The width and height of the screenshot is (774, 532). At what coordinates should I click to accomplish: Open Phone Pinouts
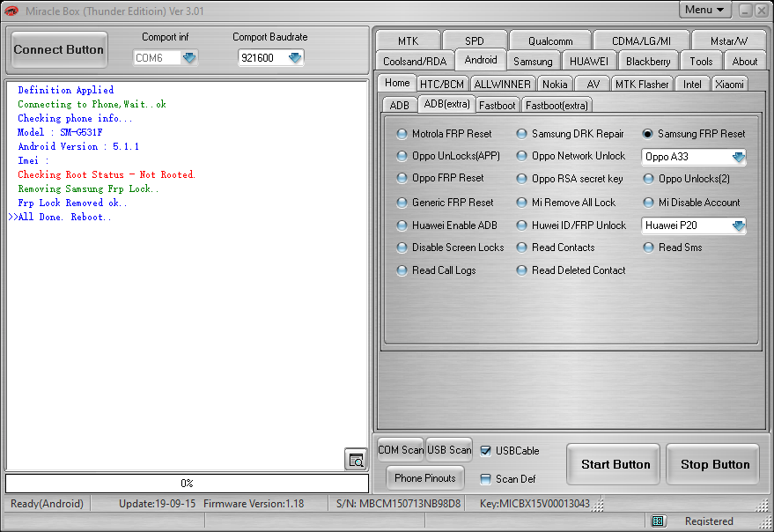pos(424,477)
